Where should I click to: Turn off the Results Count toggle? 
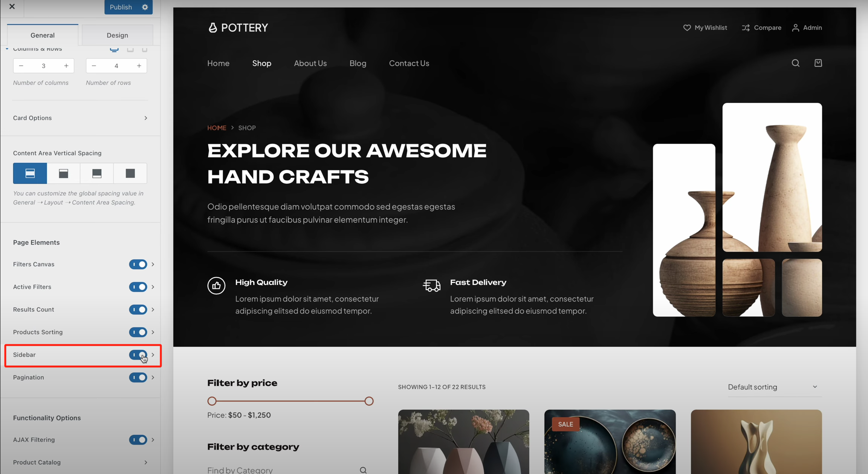pyautogui.click(x=138, y=310)
